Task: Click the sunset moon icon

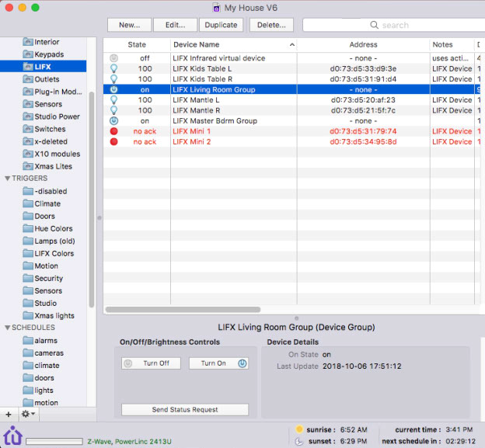Action: [x=299, y=441]
